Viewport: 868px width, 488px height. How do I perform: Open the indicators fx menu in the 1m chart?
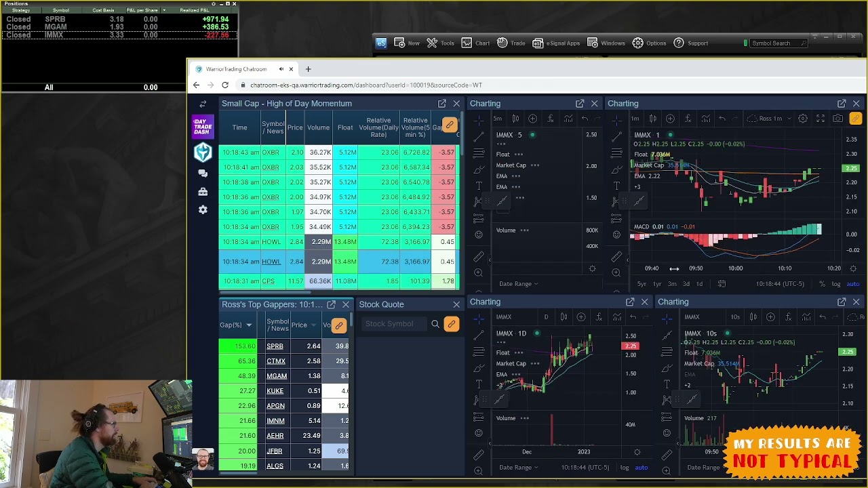coord(688,119)
